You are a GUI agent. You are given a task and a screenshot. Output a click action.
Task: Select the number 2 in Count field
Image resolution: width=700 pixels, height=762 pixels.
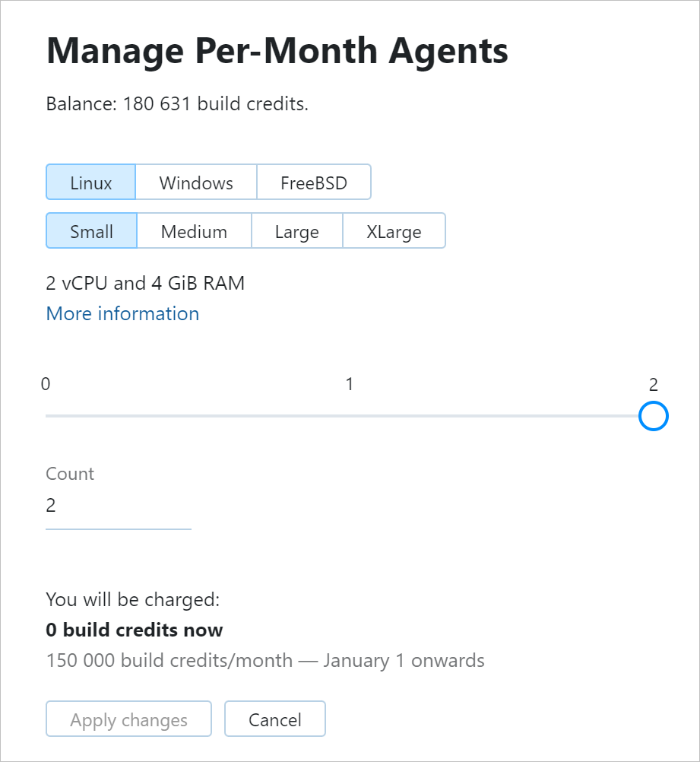pos(50,505)
